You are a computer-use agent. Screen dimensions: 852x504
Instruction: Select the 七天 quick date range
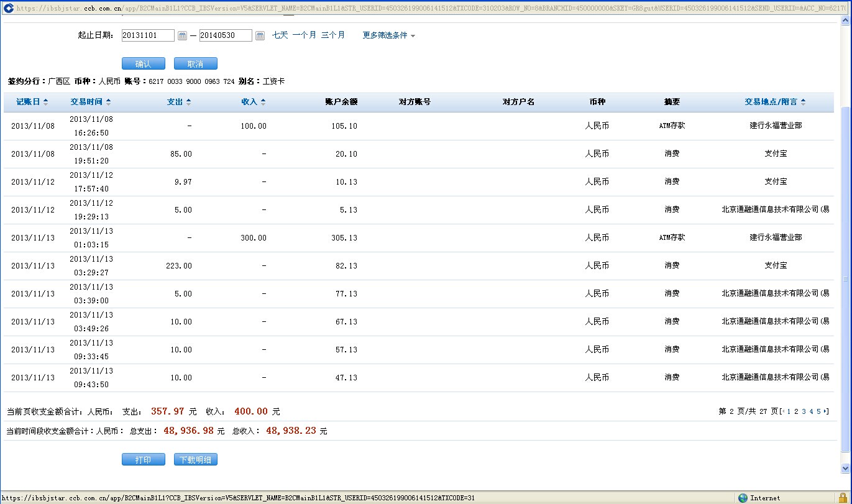[280, 35]
